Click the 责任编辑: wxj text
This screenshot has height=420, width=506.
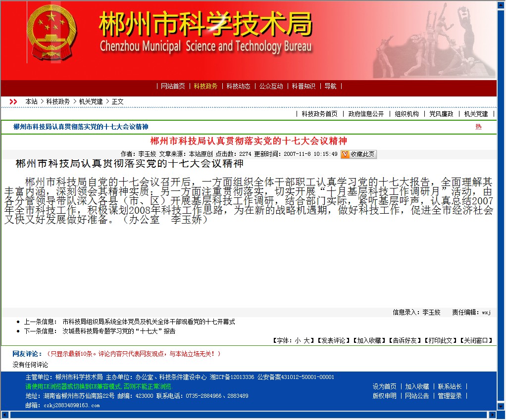(x=471, y=312)
